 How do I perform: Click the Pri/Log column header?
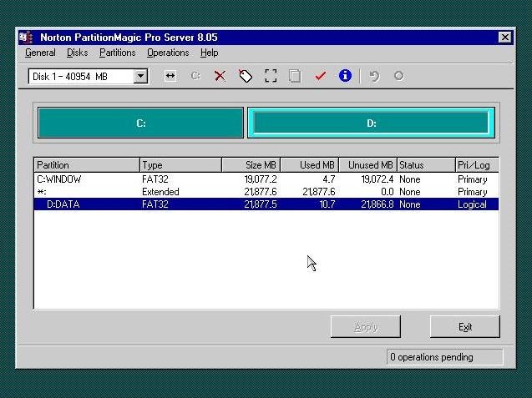477,165
